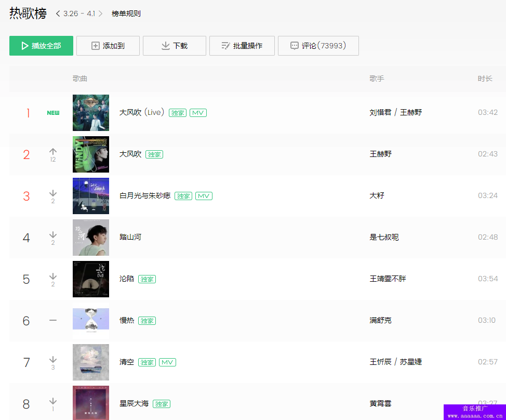The image size is (506, 420).
Task: Open album cover of 星辰大海
Action: pyautogui.click(x=91, y=403)
